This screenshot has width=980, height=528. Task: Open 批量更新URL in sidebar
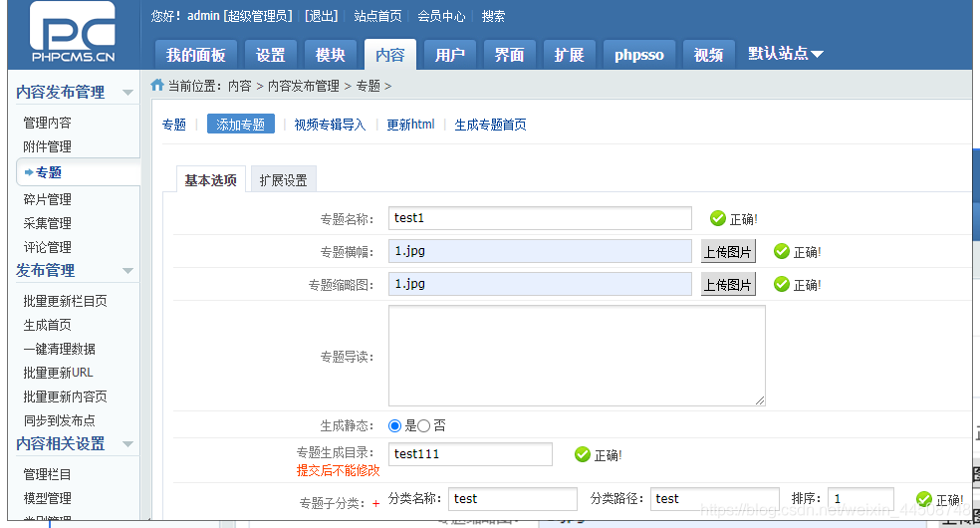[x=58, y=373]
